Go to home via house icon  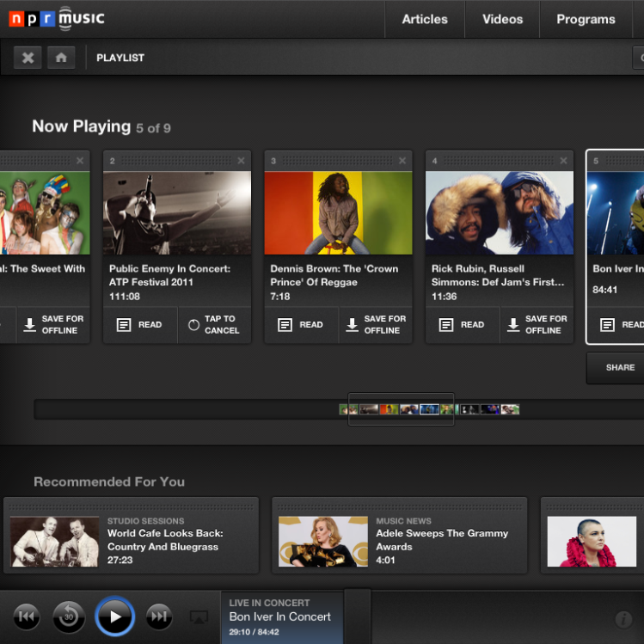(61, 58)
